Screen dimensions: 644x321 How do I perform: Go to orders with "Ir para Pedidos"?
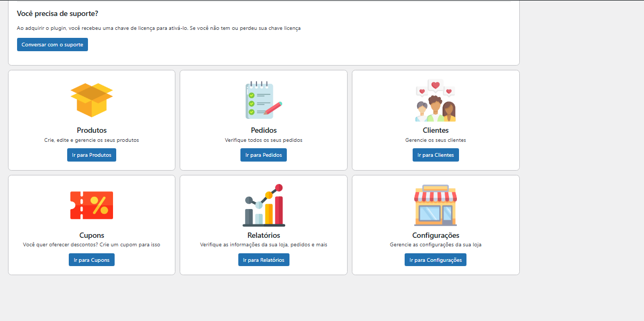click(263, 155)
